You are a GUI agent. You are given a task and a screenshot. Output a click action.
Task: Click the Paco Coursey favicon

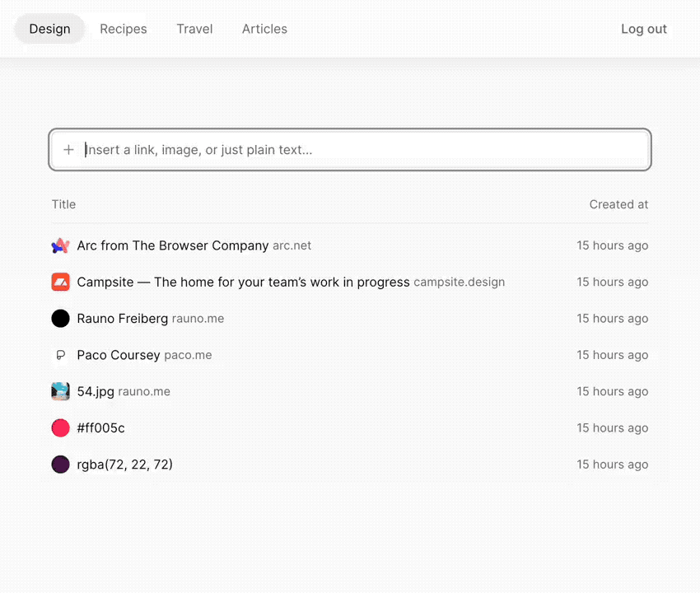(60, 355)
